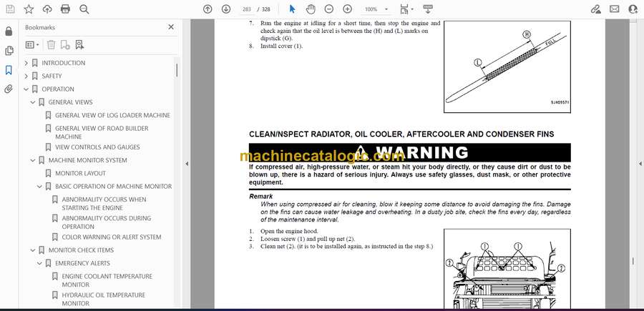
Task: Expand the INTRODUCTION bookmark
Action: [x=26, y=63]
